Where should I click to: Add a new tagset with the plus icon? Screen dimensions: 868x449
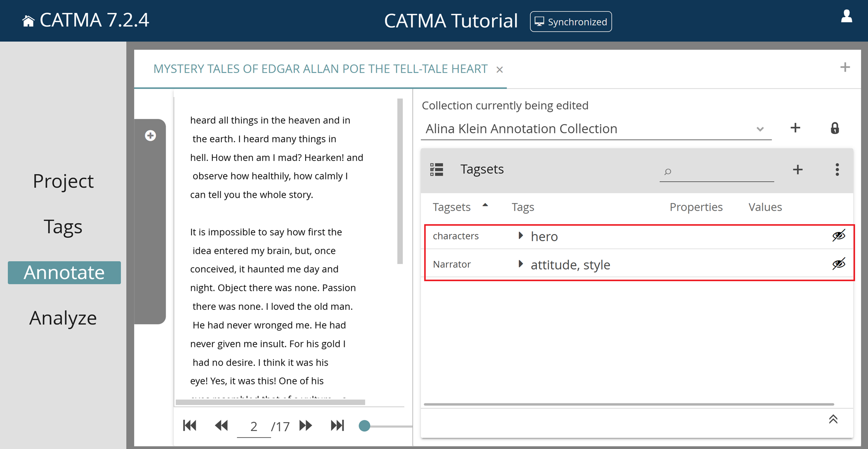point(797,170)
